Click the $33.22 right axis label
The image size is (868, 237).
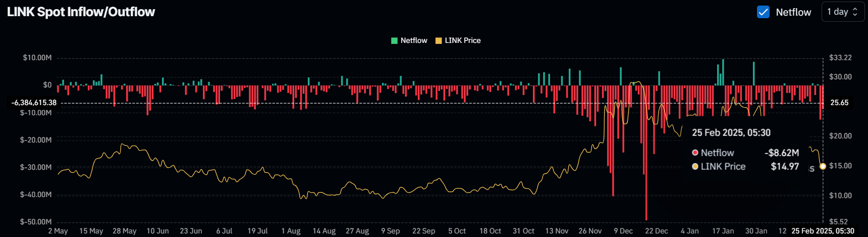point(841,58)
